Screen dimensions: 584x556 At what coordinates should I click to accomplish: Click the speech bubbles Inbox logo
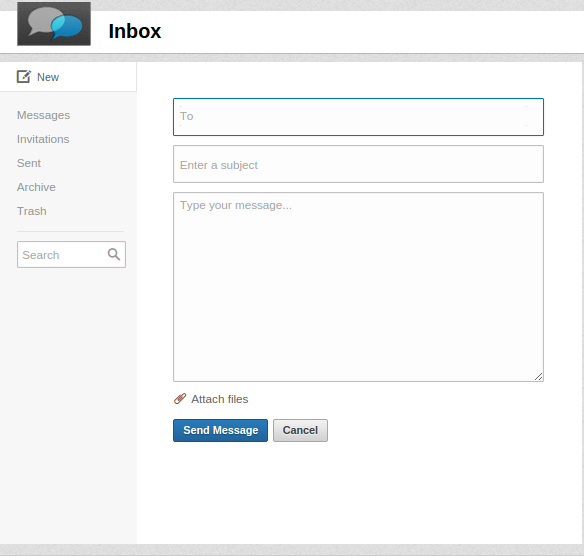tap(54, 24)
